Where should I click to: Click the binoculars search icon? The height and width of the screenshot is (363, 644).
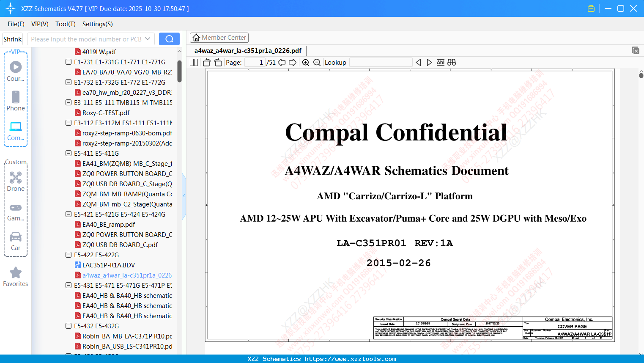point(452,63)
